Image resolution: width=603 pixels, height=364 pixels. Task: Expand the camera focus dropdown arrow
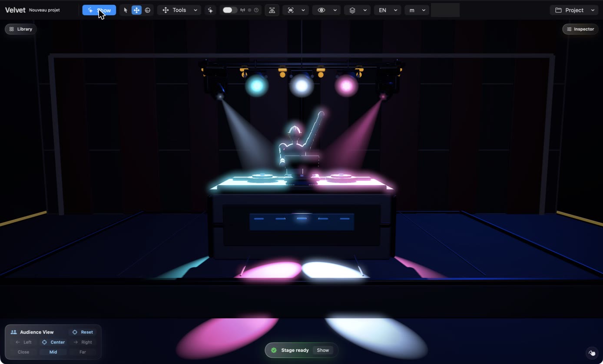[x=303, y=10]
